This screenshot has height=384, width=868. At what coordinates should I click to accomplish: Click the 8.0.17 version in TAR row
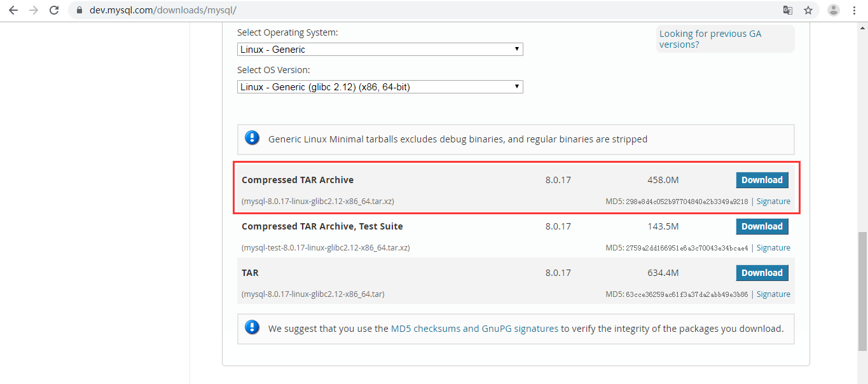558,273
